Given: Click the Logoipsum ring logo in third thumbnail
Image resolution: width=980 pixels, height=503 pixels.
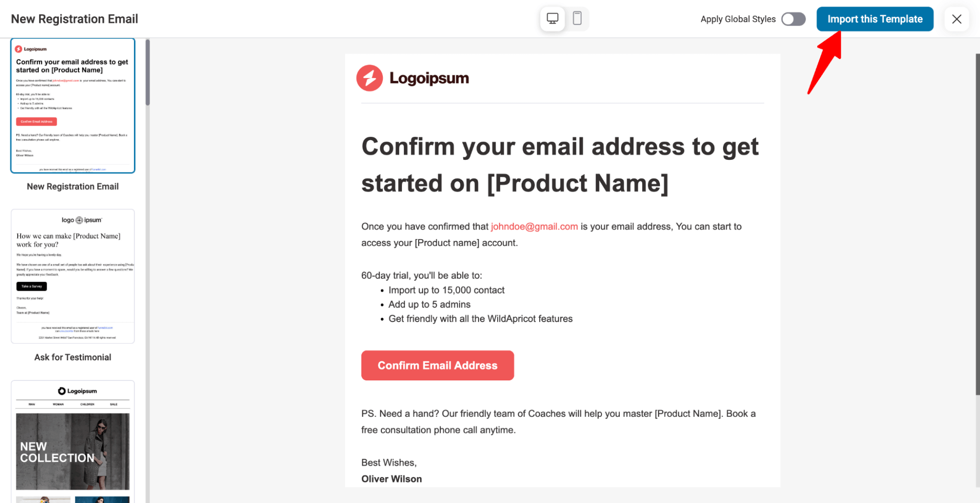Looking at the screenshot, I should (x=62, y=391).
